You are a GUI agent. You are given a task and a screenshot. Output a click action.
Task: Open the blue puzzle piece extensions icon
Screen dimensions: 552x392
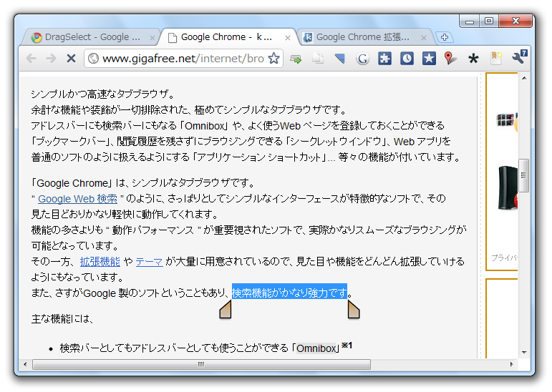click(x=384, y=59)
